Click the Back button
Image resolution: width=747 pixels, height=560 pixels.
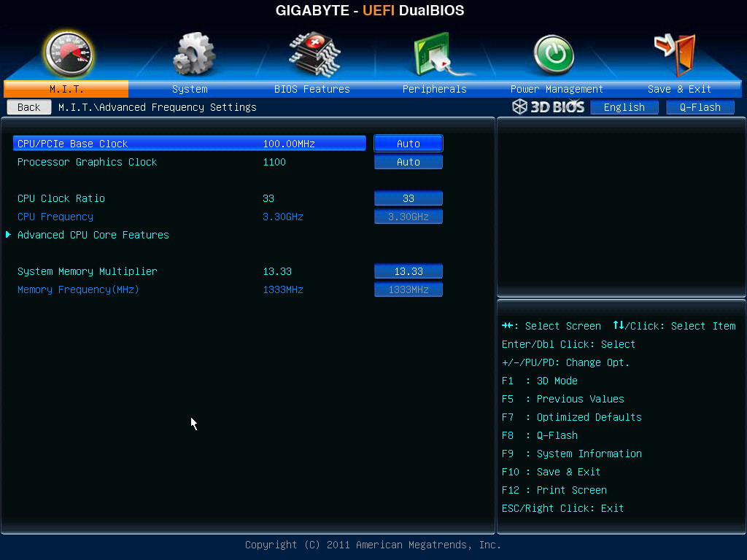pyautogui.click(x=29, y=107)
